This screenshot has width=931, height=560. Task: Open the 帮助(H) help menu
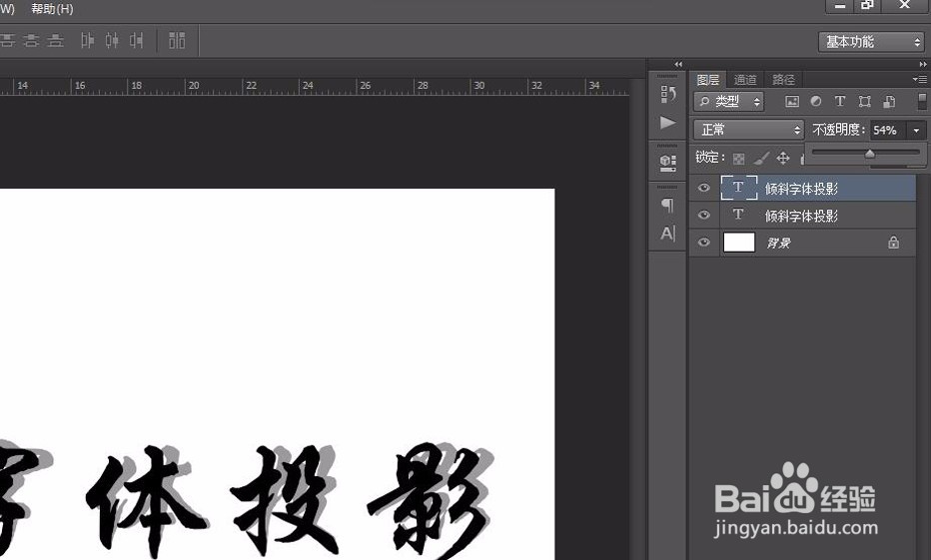[52, 9]
